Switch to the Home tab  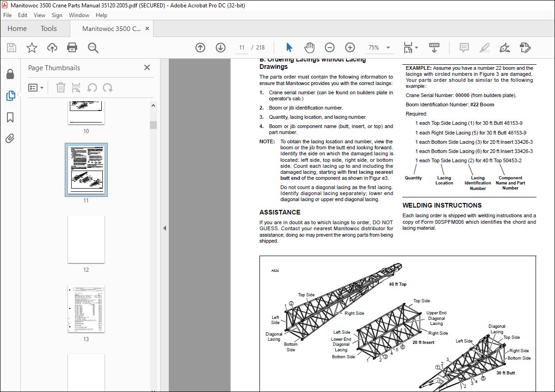point(17,29)
